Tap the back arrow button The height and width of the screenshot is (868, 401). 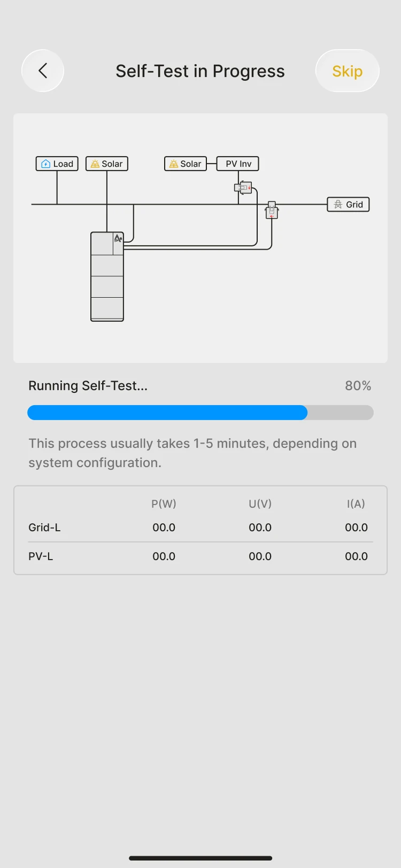coord(43,71)
